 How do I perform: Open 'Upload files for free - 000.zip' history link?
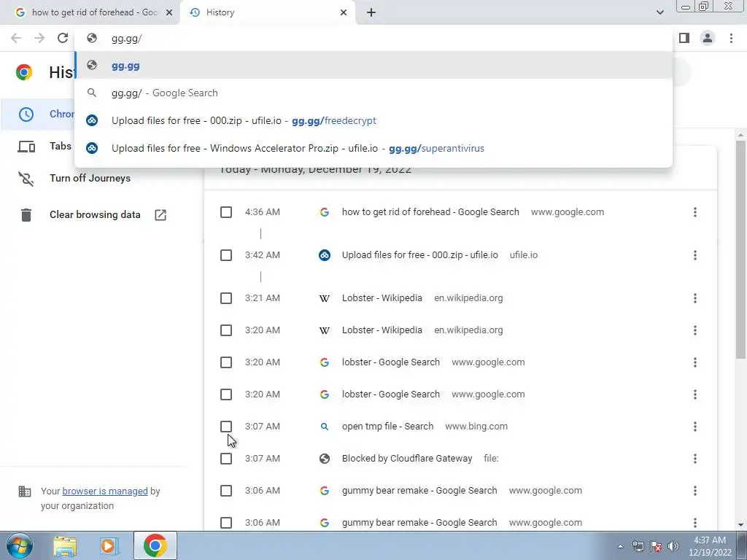pos(419,255)
